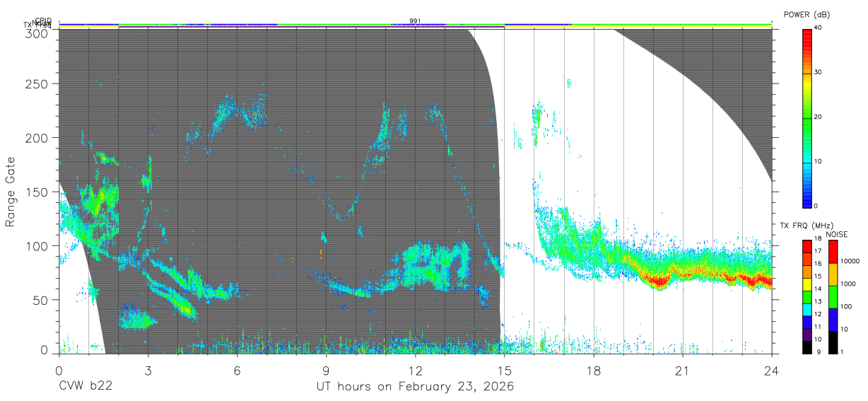Click the '24' hour tick on the x-axis
Image resolution: width=868 pixels, height=401 pixels.
point(772,370)
